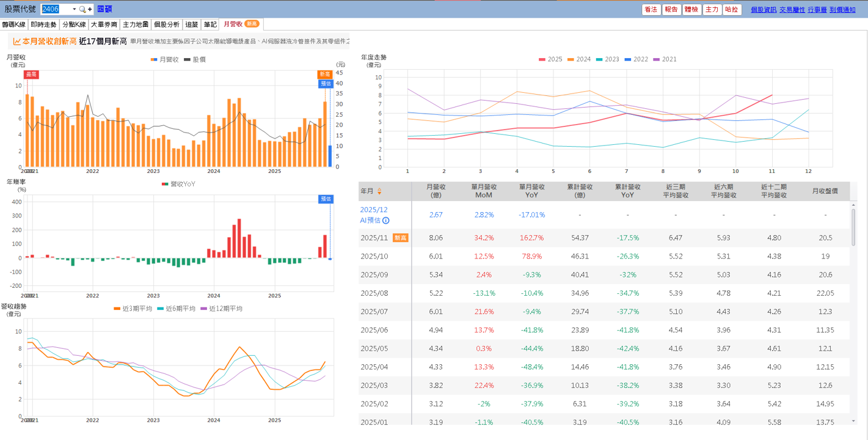This screenshot has width=868, height=440.
Task: Click the 單月營收 MoM column header
Action: point(483,191)
